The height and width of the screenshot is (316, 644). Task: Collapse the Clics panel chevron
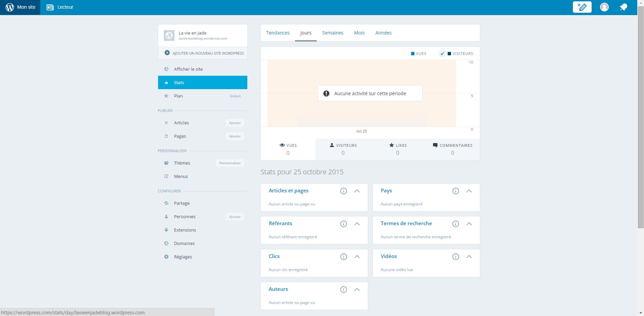[357, 257]
